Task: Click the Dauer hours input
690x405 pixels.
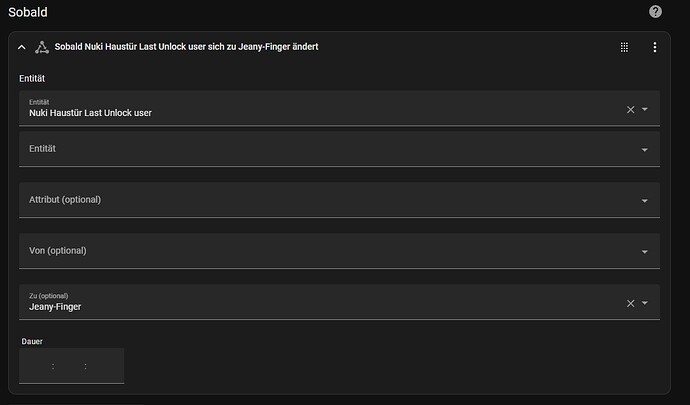Action: coord(36,366)
